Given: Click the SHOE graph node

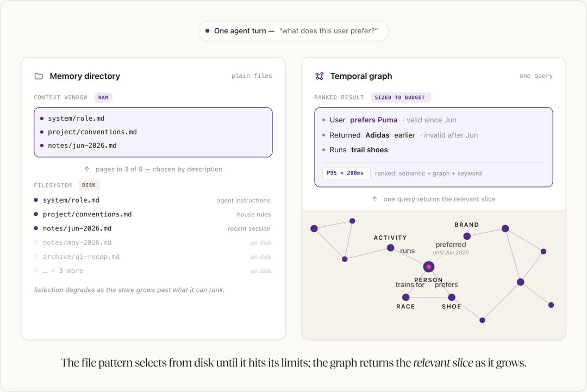Looking at the screenshot, I should point(452,297).
